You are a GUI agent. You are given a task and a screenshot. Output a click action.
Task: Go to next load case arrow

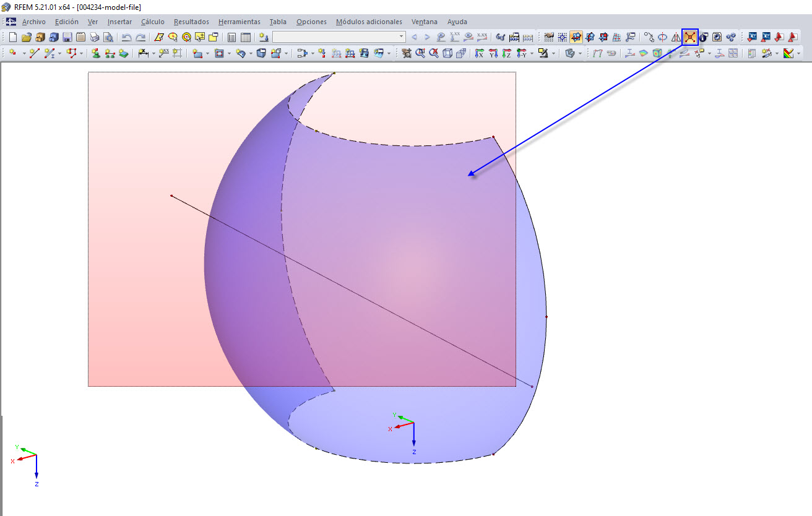pos(427,37)
